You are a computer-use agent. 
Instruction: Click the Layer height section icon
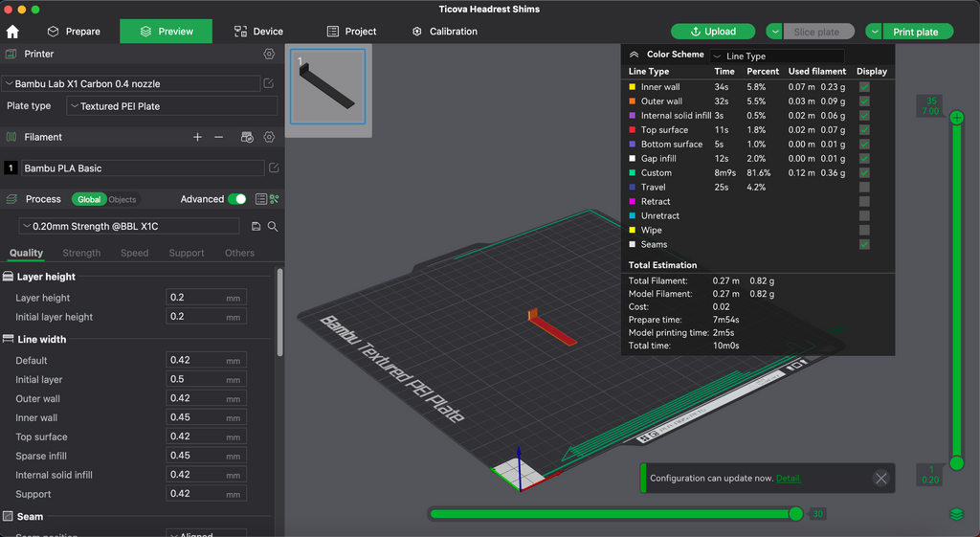point(8,277)
